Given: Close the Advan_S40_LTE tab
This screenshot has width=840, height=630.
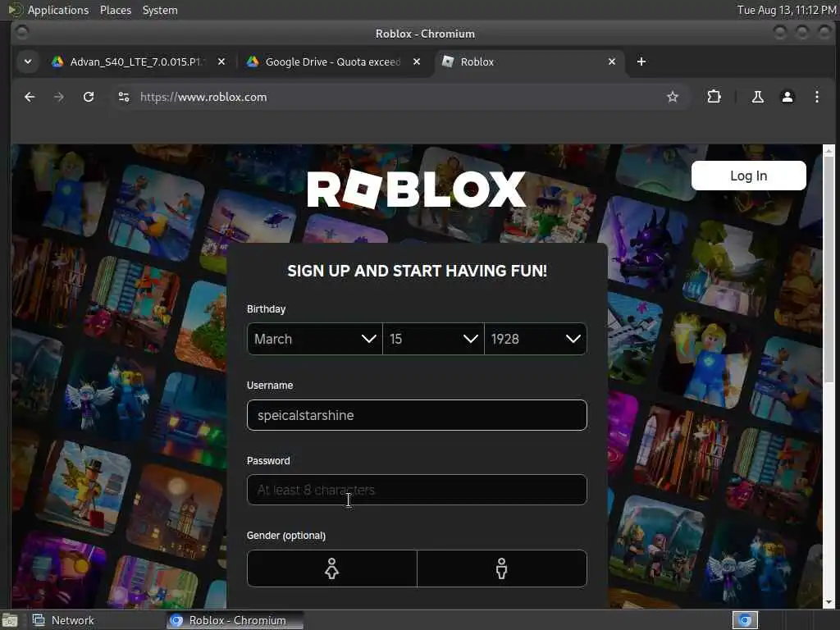Looking at the screenshot, I should pos(221,62).
